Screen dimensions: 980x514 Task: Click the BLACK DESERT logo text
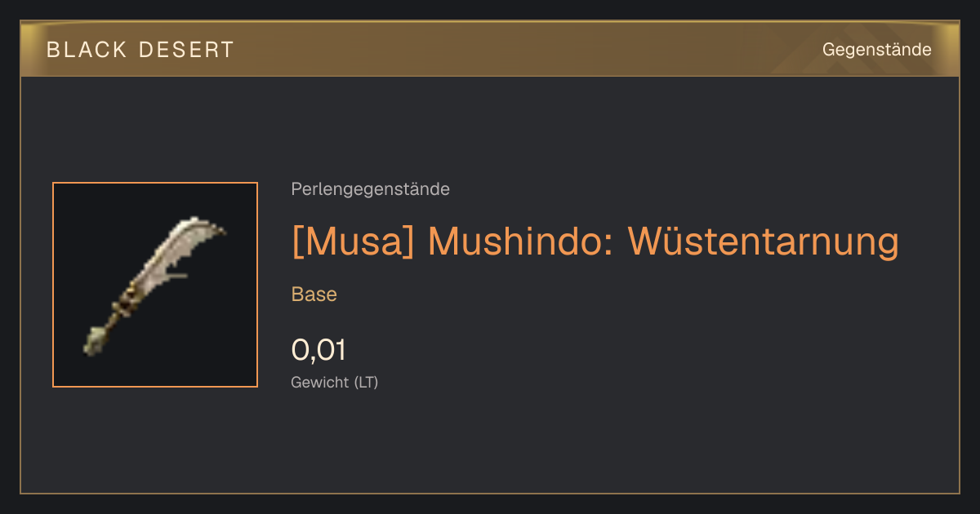point(140,50)
